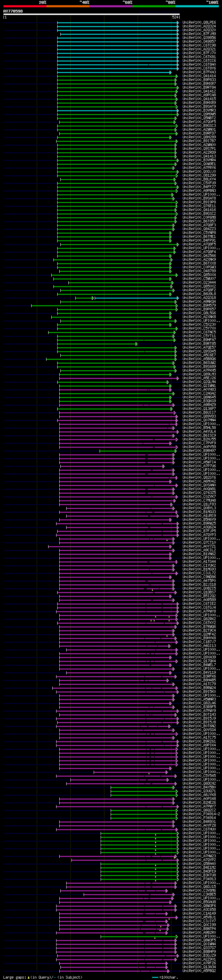
Task: Click the short green bar for UniRef100_B9RT85
Action: tap(97, 344)
